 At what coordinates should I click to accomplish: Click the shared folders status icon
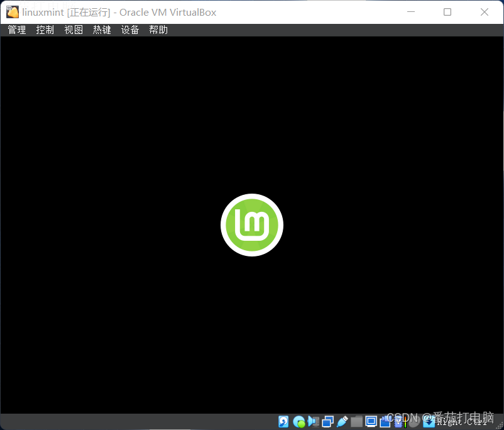coord(356,421)
